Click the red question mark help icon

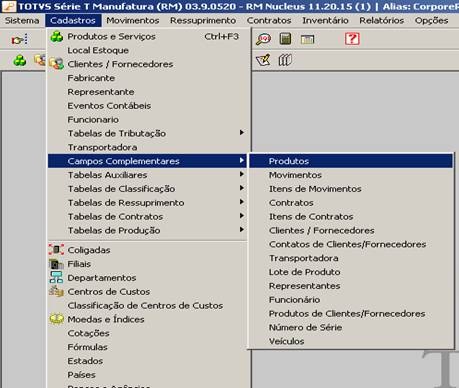(352, 39)
